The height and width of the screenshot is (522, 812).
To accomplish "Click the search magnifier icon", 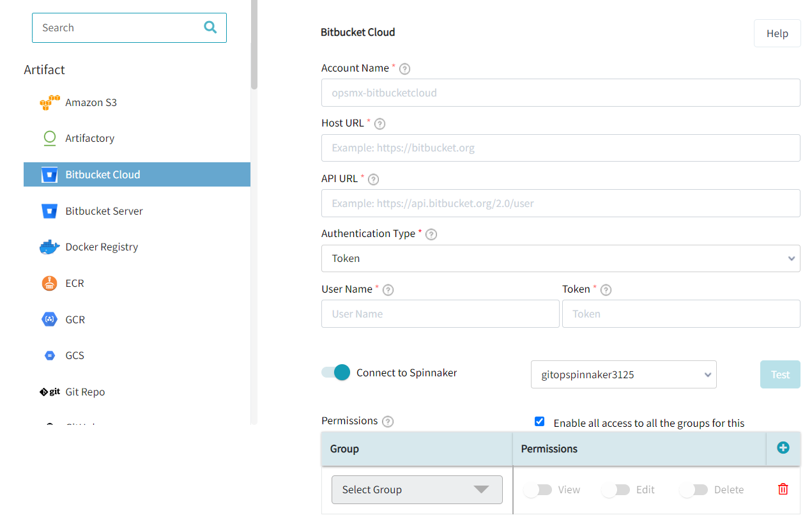I will tap(210, 27).
